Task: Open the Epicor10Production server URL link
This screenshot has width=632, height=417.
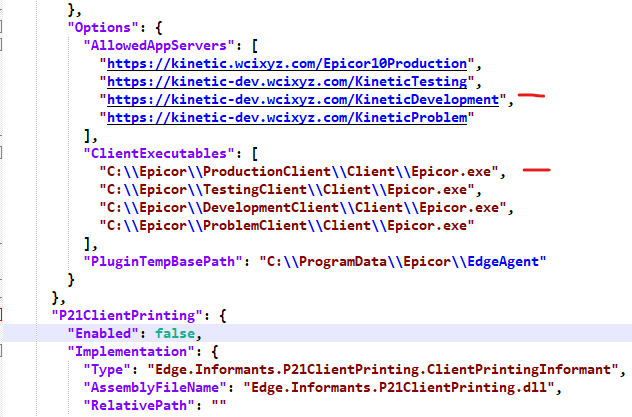Action: [287, 64]
